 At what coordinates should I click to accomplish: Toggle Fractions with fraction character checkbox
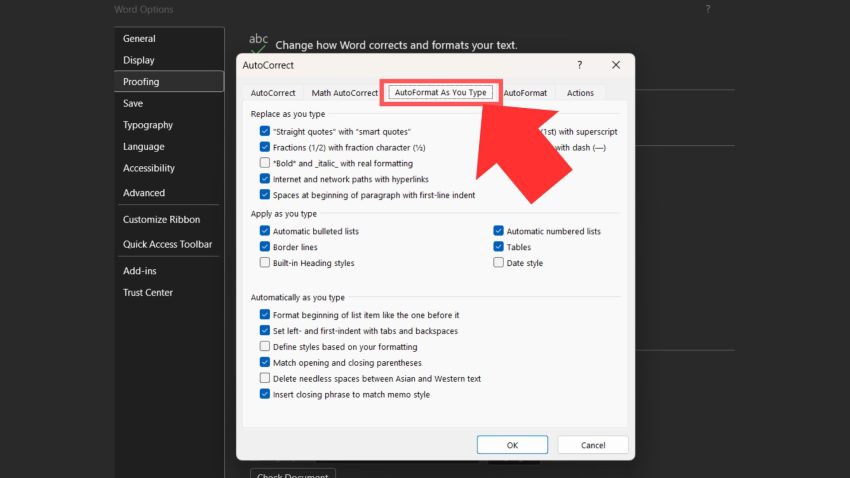tap(265, 147)
